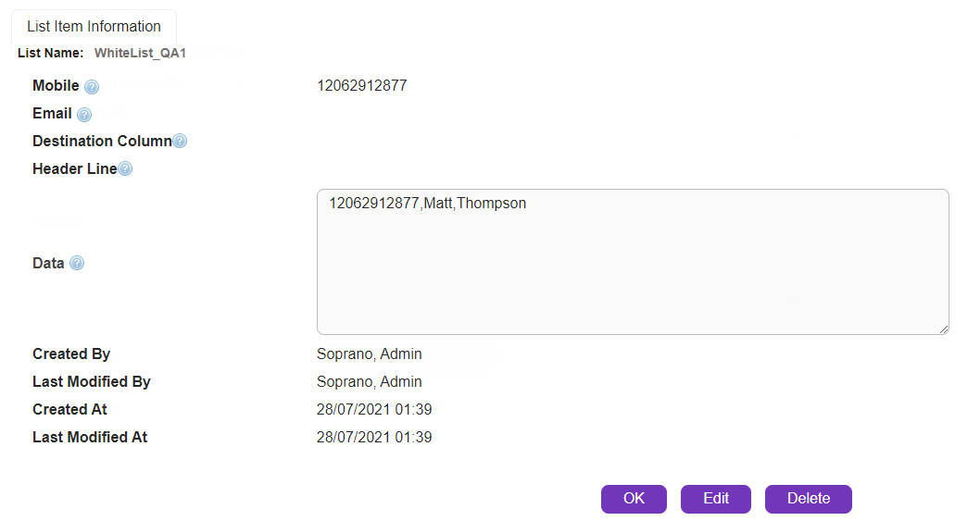Click the Header Line label text
This screenshot has width=980, height=521.
74,169
